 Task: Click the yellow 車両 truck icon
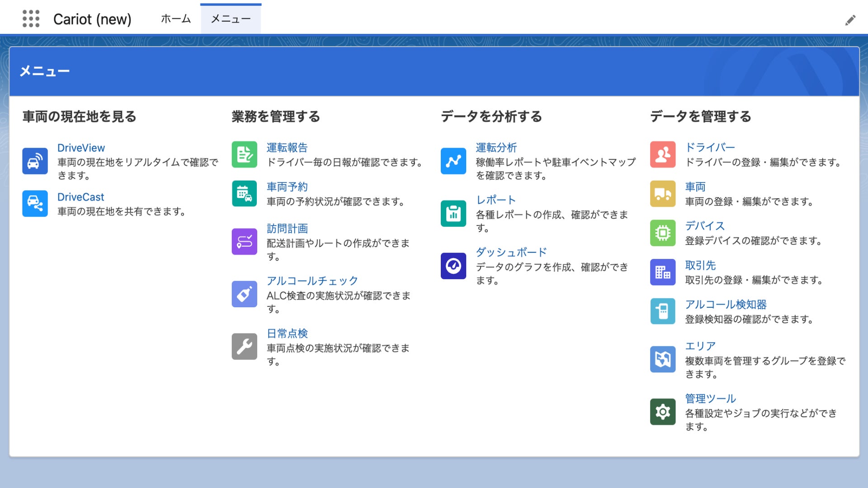click(x=662, y=194)
